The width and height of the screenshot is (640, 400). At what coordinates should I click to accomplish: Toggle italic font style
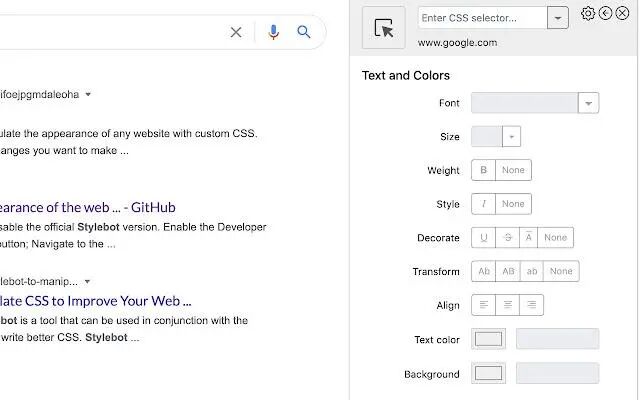click(x=484, y=204)
